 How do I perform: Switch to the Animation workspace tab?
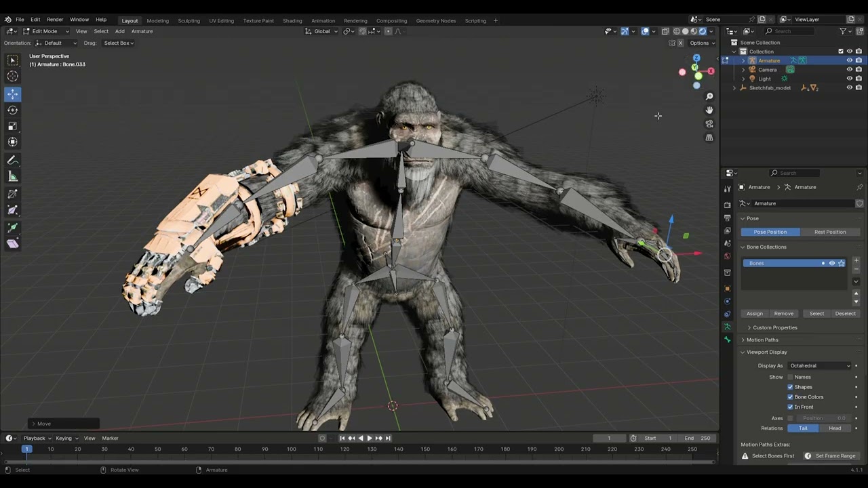point(323,21)
